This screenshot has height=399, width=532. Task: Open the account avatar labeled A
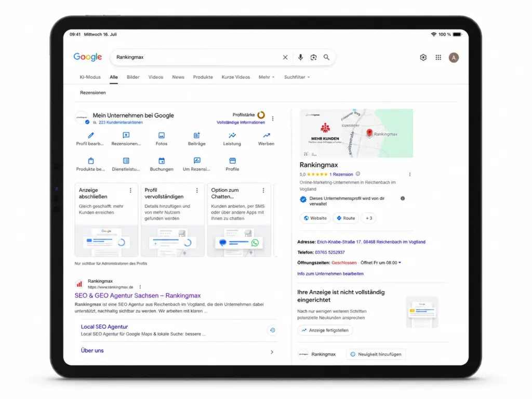[x=454, y=57]
